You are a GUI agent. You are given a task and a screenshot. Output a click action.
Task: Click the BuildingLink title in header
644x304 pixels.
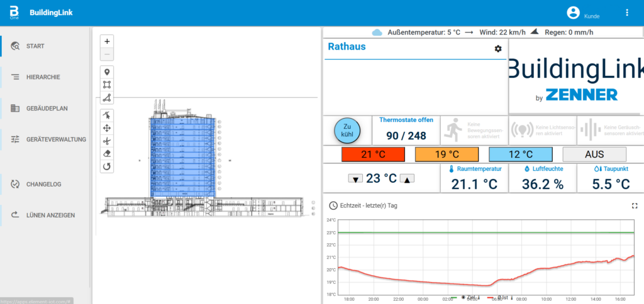click(51, 13)
